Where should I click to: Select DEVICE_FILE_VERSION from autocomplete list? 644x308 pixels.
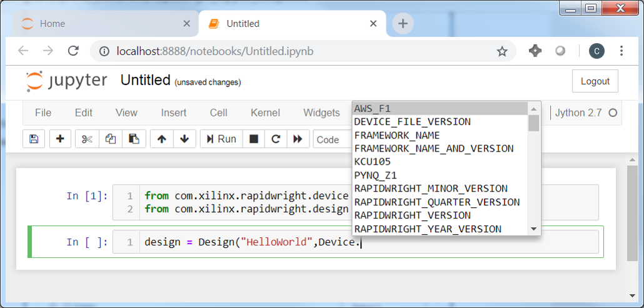click(x=440, y=121)
